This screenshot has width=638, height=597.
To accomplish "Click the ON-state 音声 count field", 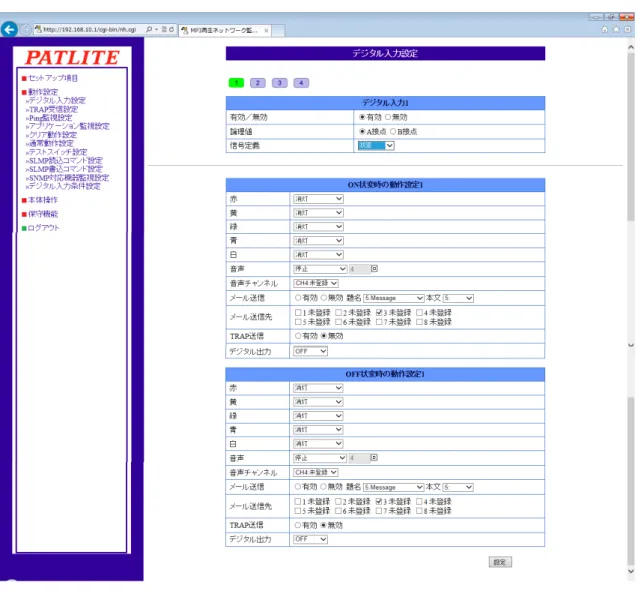I will 360,269.
